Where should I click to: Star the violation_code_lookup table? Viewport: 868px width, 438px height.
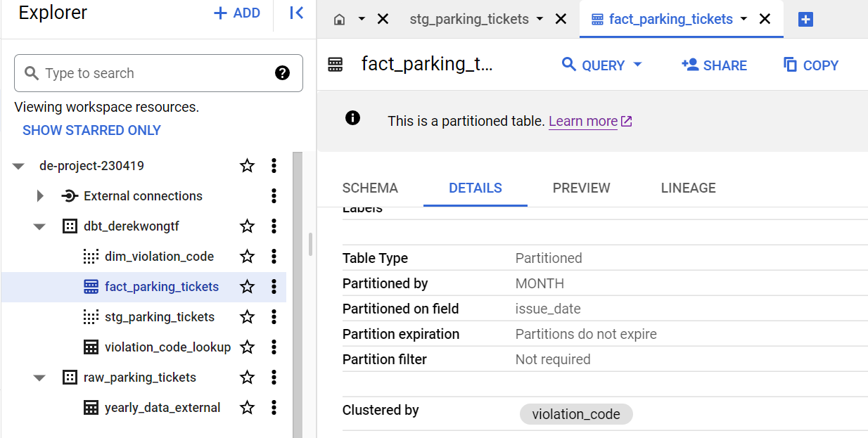click(247, 347)
